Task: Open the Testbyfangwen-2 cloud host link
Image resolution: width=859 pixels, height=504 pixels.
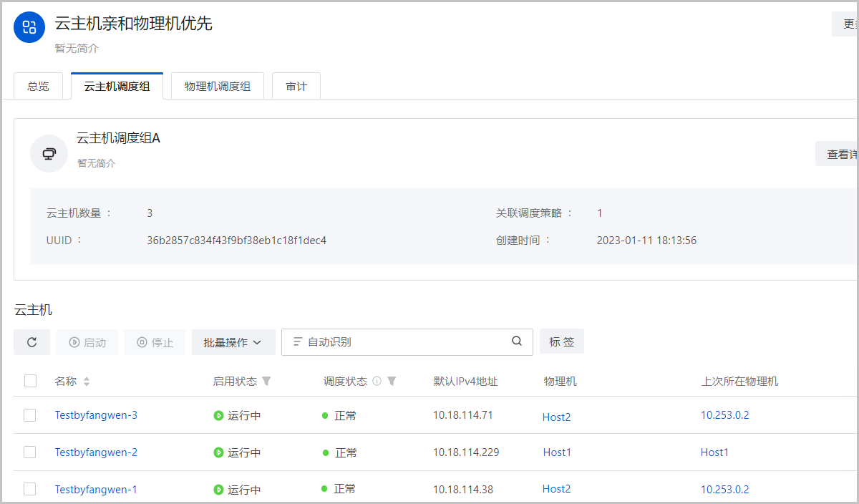Action: pos(96,452)
